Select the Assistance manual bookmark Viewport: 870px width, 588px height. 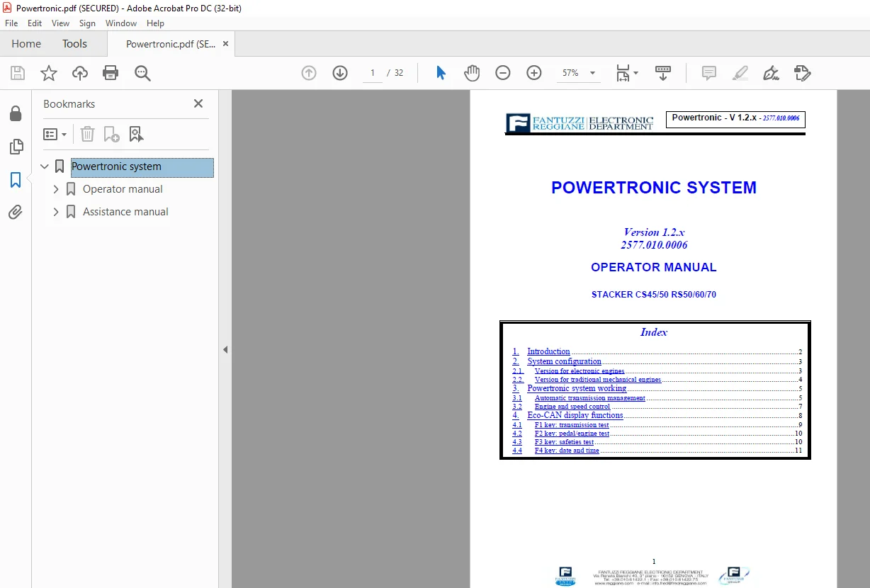(x=125, y=212)
